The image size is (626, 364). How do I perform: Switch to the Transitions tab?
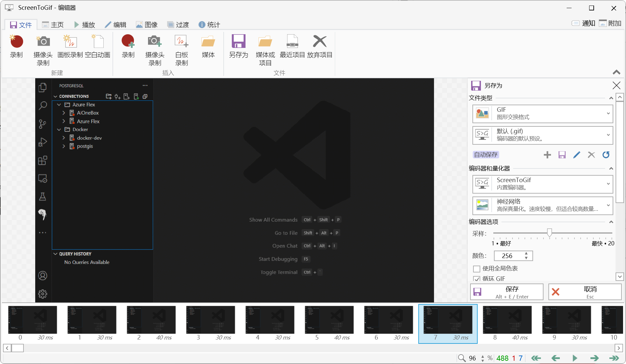click(x=178, y=25)
